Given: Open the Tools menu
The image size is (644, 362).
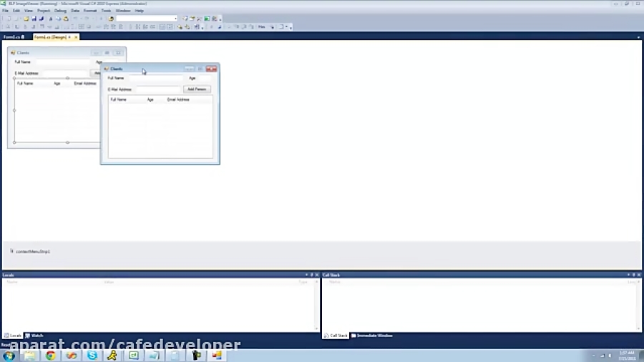Looking at the screenshot, I should pyautogui.click(x=106, y=11).
